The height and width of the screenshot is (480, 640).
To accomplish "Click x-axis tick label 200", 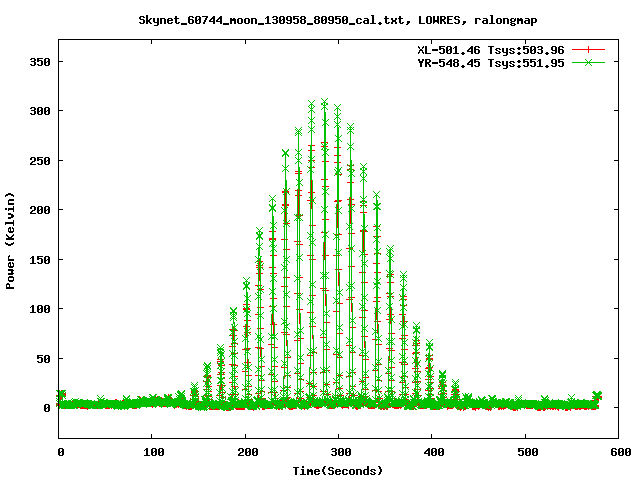I will (248, 452).
